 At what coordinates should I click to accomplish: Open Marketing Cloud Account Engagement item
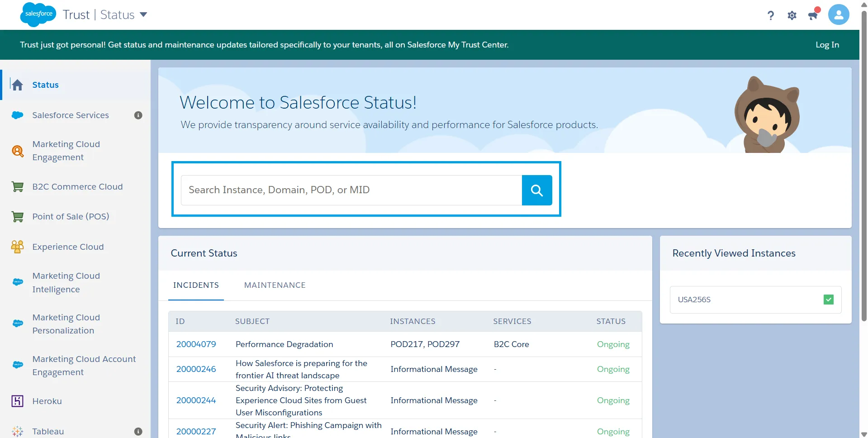(x=84, y=366)
